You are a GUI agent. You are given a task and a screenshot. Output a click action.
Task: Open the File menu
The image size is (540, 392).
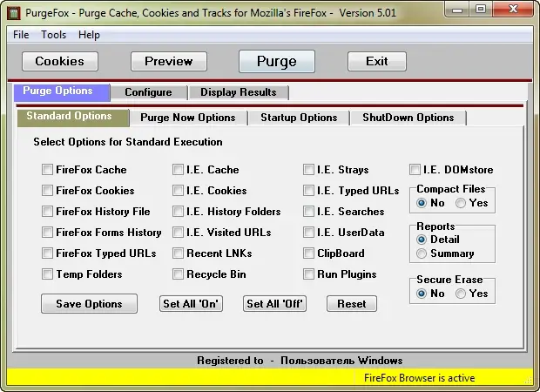(x=21, y=35)
